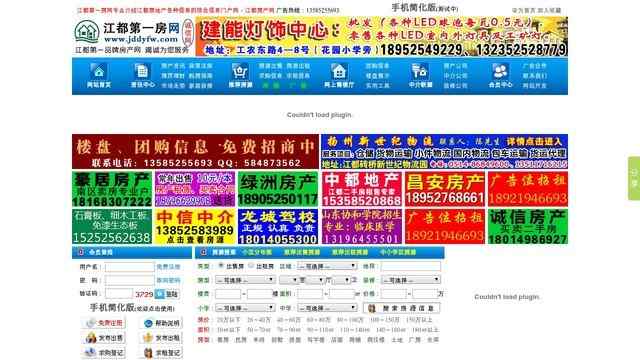Click the 密码 input field
The image size is (640, 360).
tap(129, 280)
